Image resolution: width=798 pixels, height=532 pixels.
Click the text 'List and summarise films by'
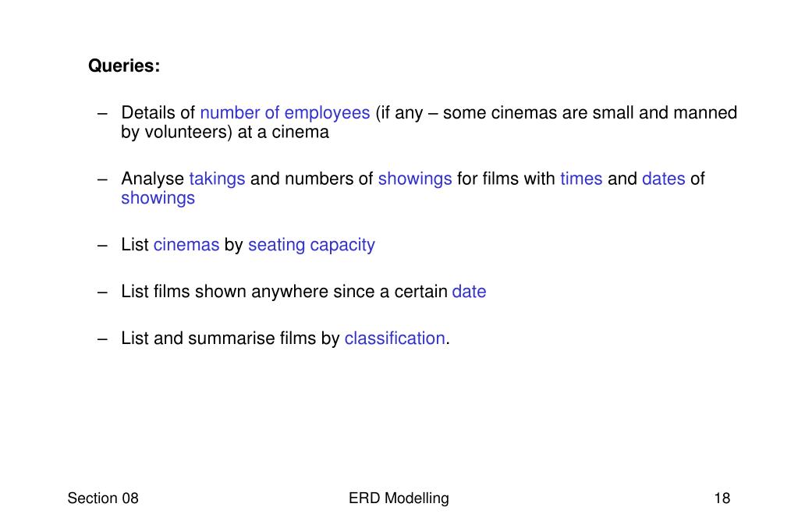[x=230, y=339]
